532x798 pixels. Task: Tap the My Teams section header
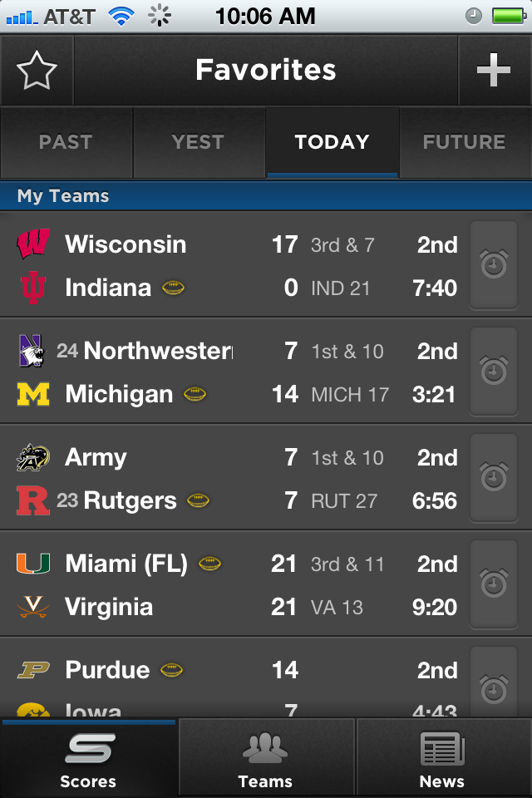[266, 196]
